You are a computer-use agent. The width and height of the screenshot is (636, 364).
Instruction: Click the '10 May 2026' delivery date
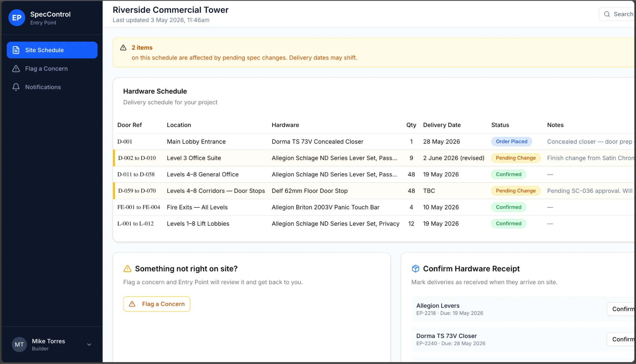(441, 207)
